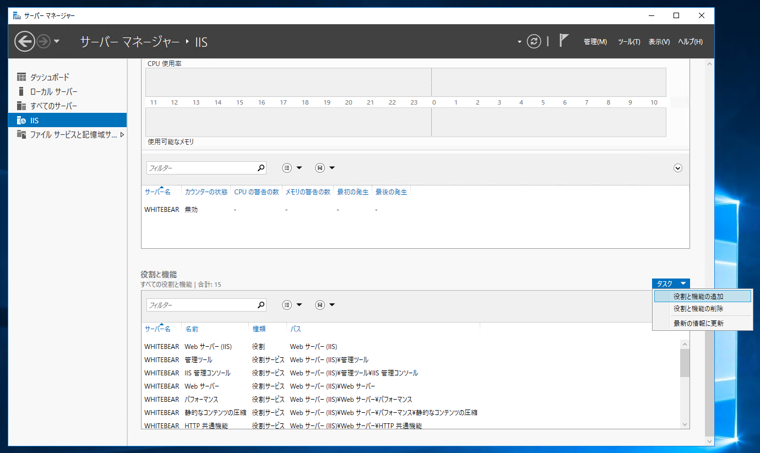The height and width of the screenshot is (453, 760).
Task: Select すべてのサーバー in the sidebar
Action: [67, 106]
